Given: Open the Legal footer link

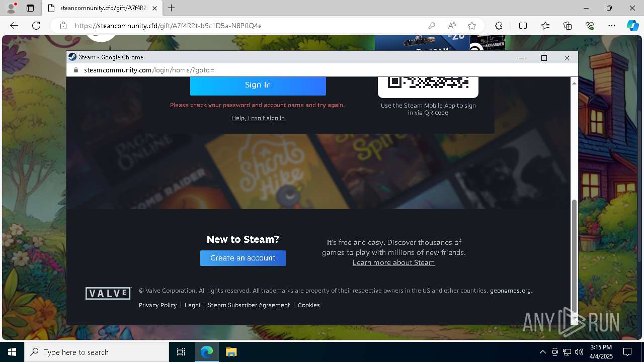Looking at the screenshot, I should coord(192,305).
